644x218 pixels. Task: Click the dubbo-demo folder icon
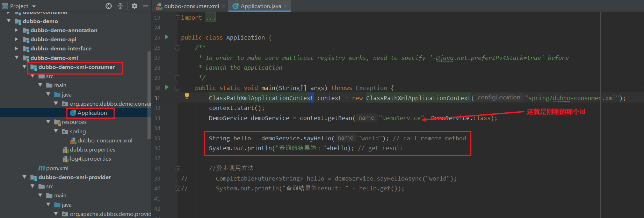[18, 21]
